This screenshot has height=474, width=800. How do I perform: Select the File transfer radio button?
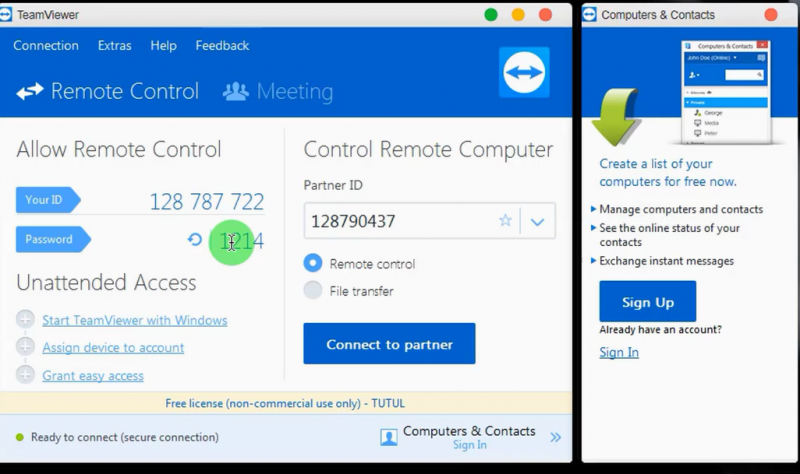pos(313,290)
